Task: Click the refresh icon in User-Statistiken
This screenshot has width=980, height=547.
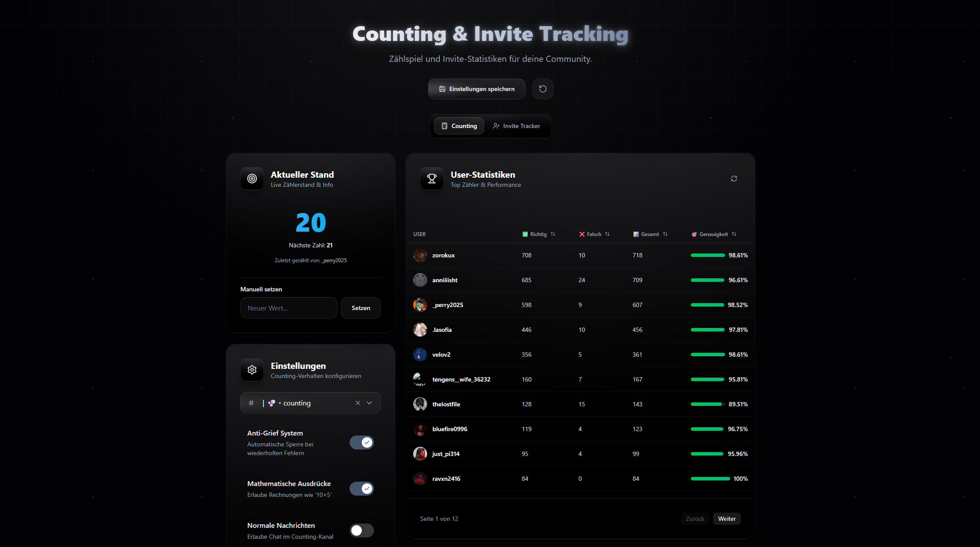Action: 734,179
